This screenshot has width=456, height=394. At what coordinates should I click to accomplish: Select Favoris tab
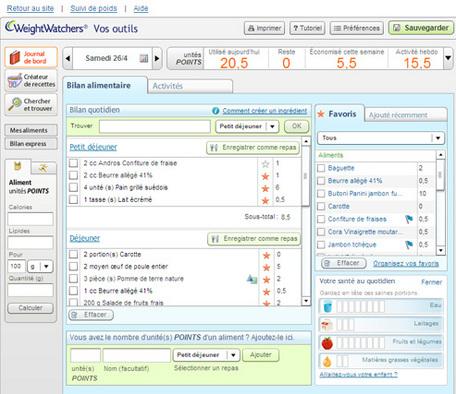[339, 114]
